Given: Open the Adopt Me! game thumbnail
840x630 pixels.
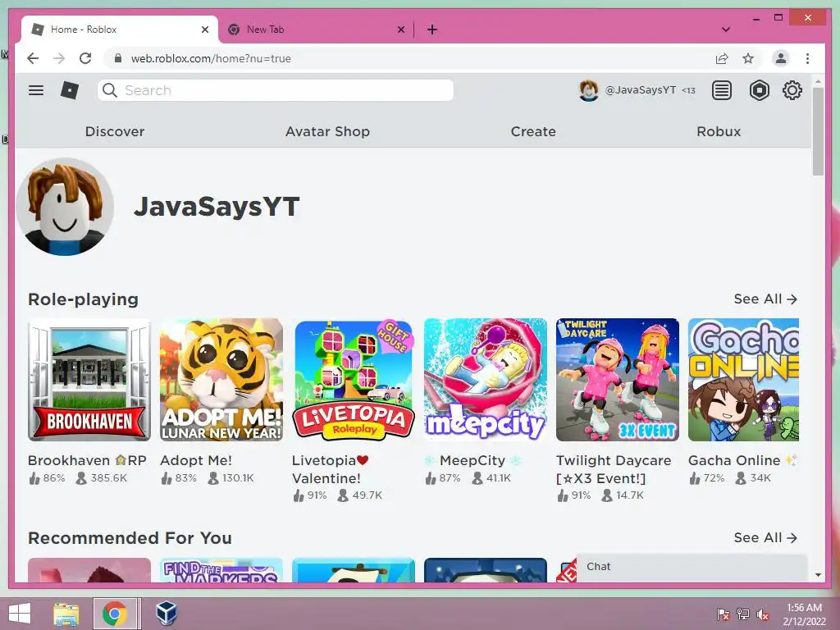Looking at the screenshot, I should (x=221, y=380).
